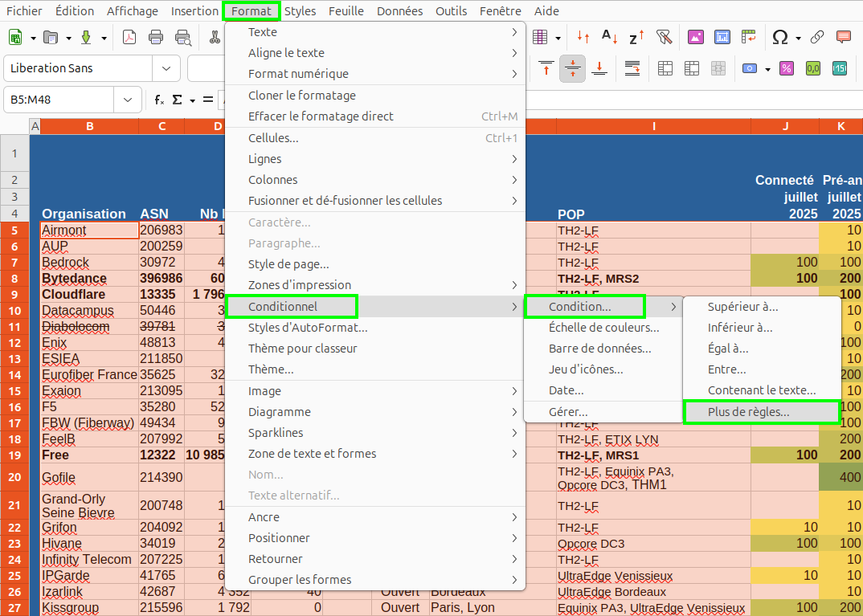Screen dimensions: 863x616
Task: Open the currency format dropdown arrow
Action: pos(767,69)
